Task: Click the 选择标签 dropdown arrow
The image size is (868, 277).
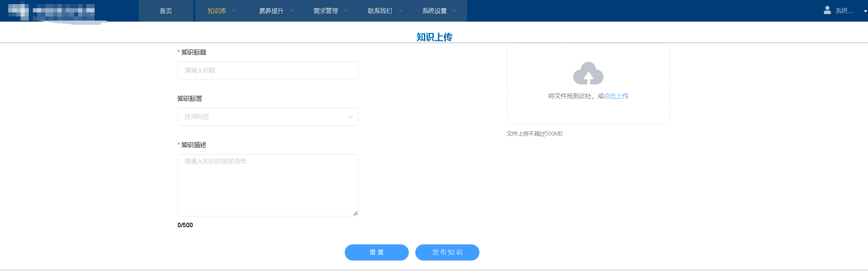Action: pyautogui.click(x=350, y=117)
